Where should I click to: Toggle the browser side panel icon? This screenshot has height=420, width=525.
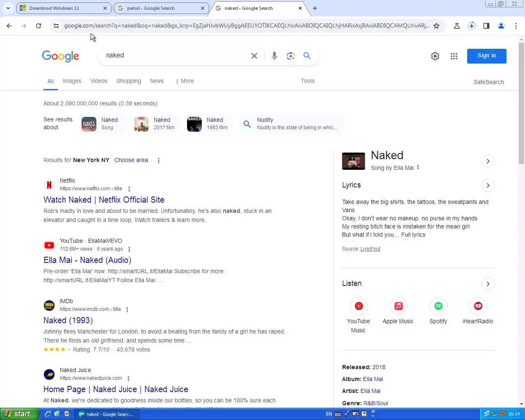click(x=486, y=26)
